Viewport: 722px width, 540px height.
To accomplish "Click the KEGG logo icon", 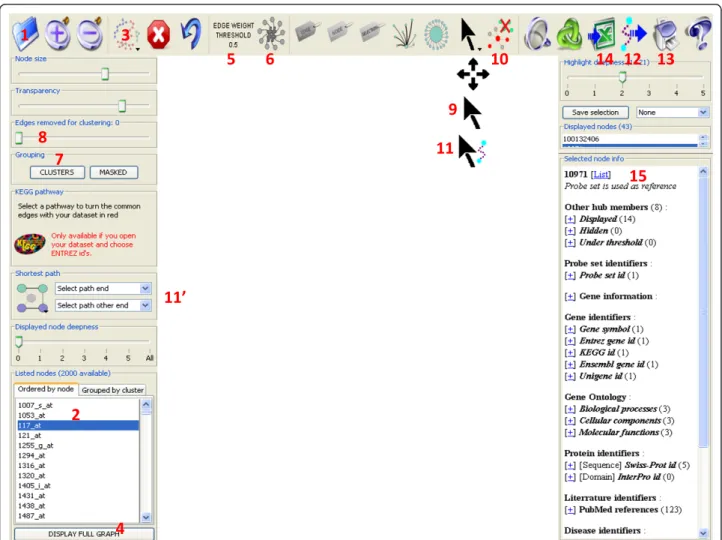I will [30, 244].
